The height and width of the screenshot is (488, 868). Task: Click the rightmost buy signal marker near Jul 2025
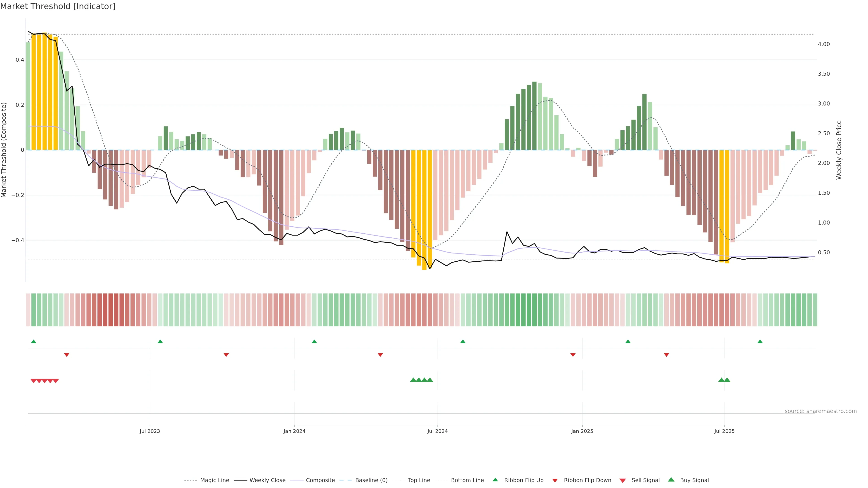(x=727, y=380)
